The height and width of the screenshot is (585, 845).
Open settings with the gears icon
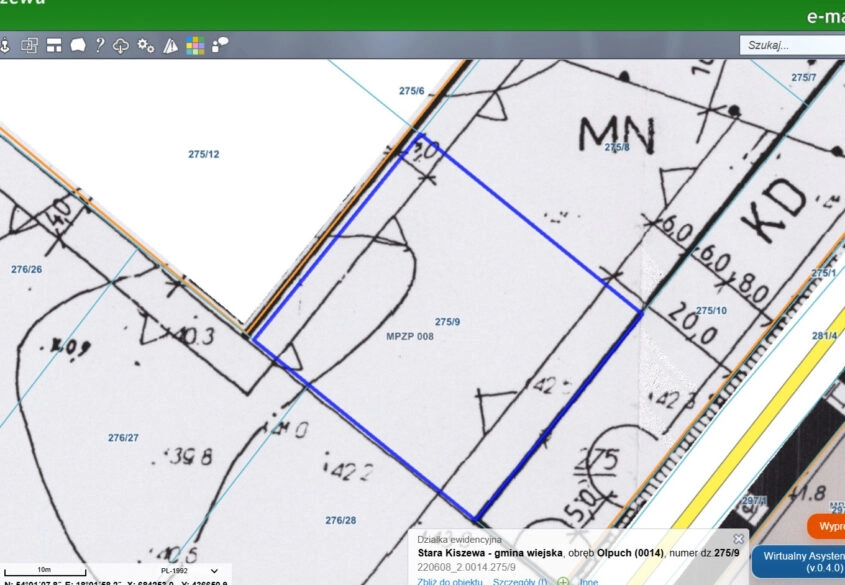point(146,45)
